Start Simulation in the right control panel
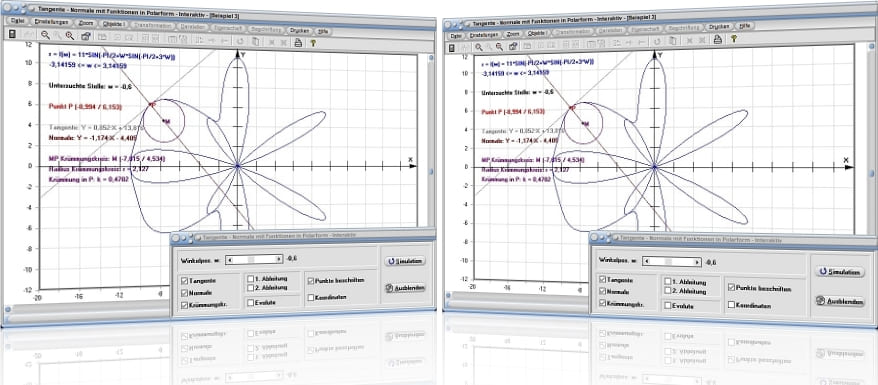 pyautogui.click(x=840, y=271)
